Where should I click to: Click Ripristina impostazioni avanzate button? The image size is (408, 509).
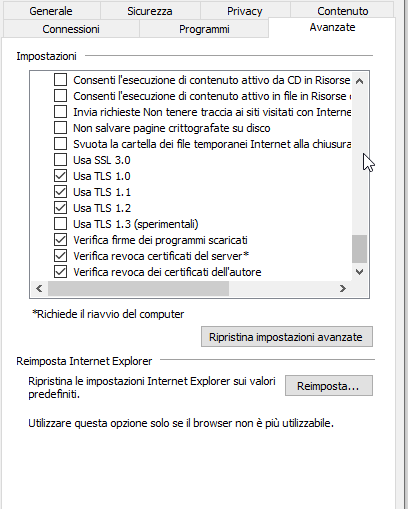point(287,337)
